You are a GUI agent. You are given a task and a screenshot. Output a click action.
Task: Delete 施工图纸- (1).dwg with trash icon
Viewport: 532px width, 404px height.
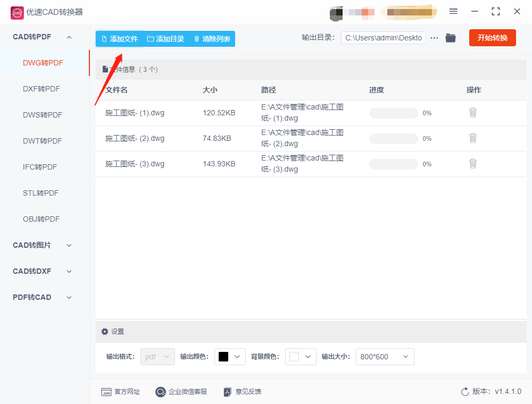tap(473, 113)
